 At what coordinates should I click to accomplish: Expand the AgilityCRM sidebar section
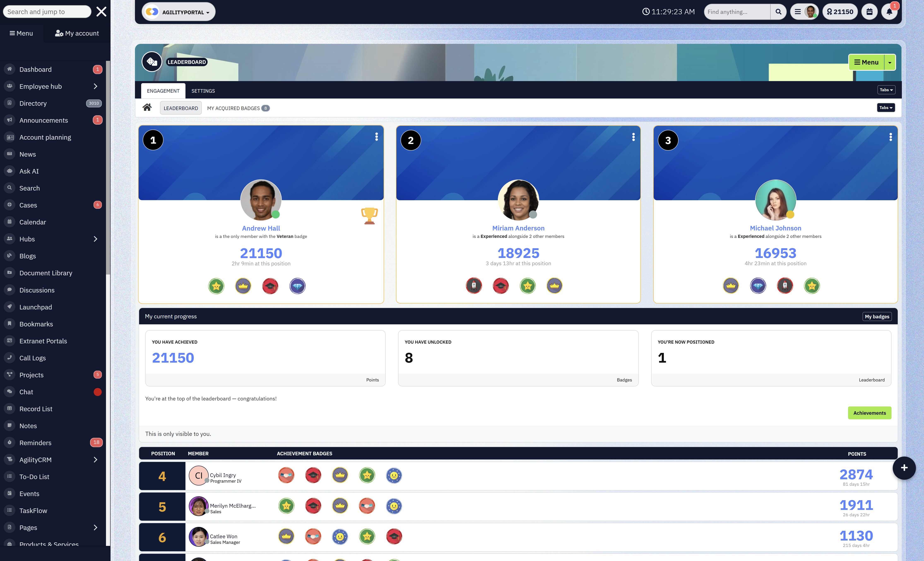95,460
